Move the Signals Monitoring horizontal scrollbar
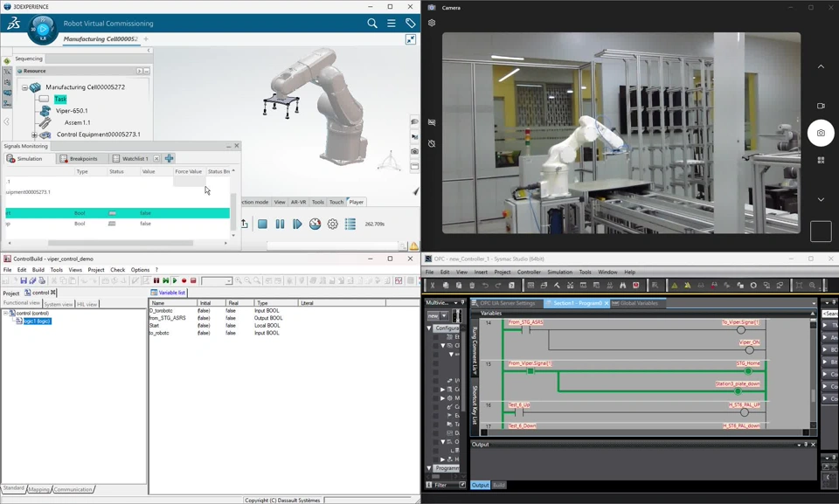 click(x=121, y=243)
